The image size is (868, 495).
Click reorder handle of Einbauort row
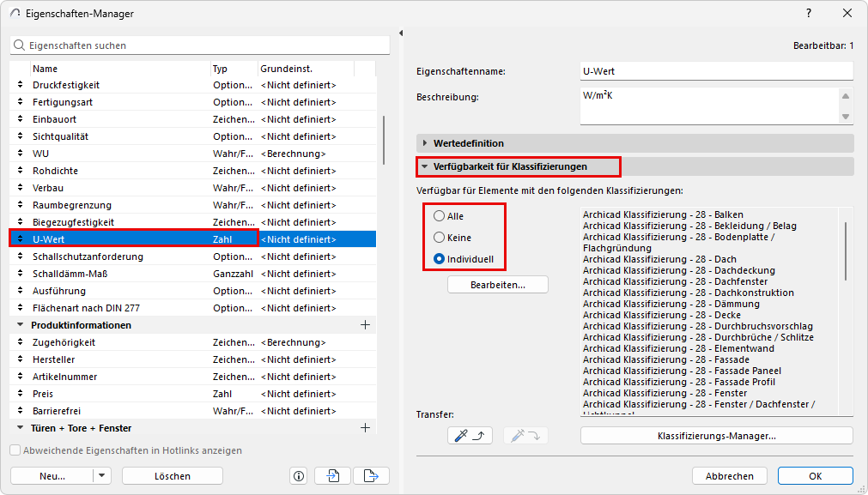tap(21, 119)
